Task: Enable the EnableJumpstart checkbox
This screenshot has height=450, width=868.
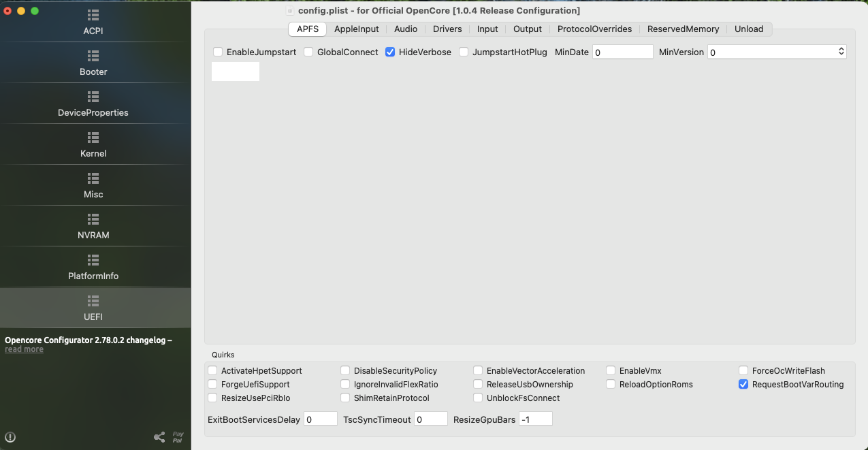Action: tap(218, 52)
